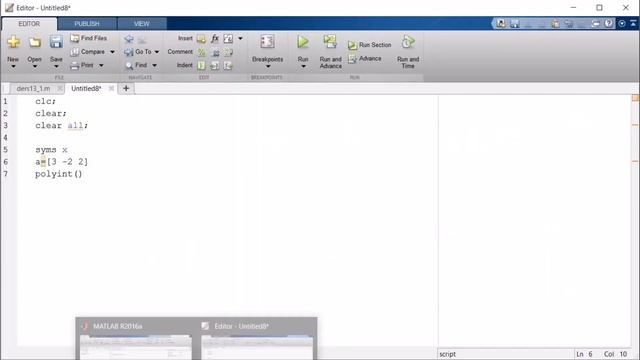Expand the New dropdown arrow
The height and width of the screenshot is (360, 640).
[13, 67]
